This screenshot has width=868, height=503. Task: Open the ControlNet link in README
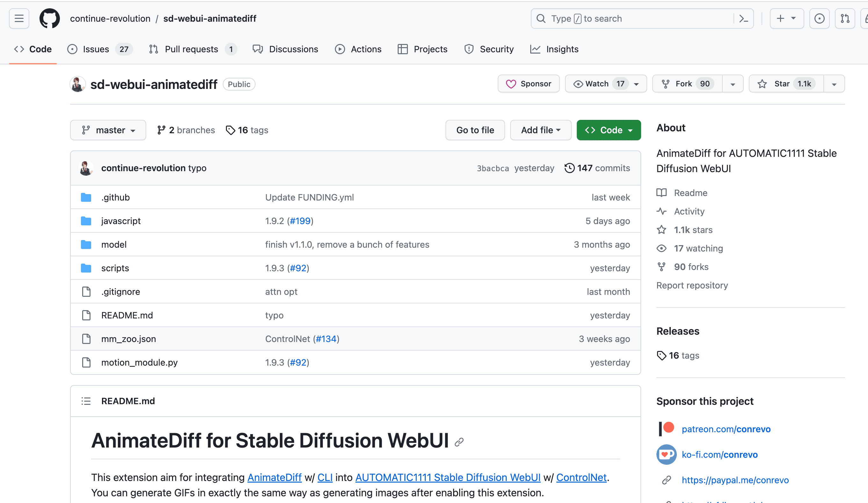[581, 477]
